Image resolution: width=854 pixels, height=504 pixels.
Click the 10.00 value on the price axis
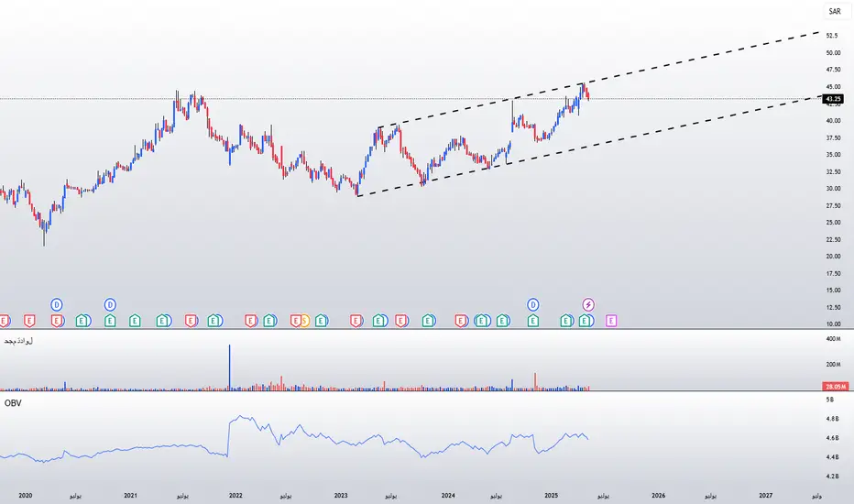pyautogui.click(x=833, y=323)
